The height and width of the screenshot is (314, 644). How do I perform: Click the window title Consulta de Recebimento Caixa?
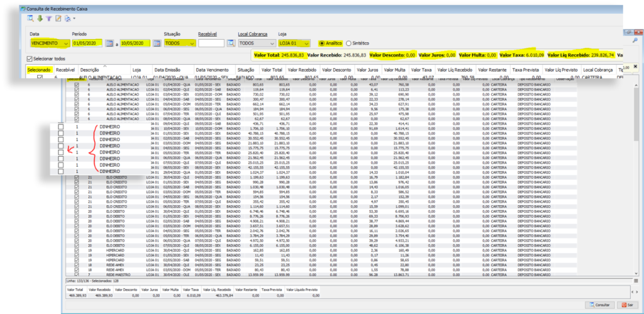tap(57, 8)
